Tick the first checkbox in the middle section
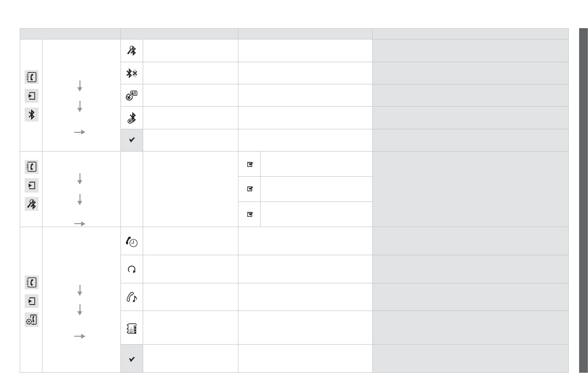Image resolution: width=588 pixels, height=392 pixels. coord(250,164)
